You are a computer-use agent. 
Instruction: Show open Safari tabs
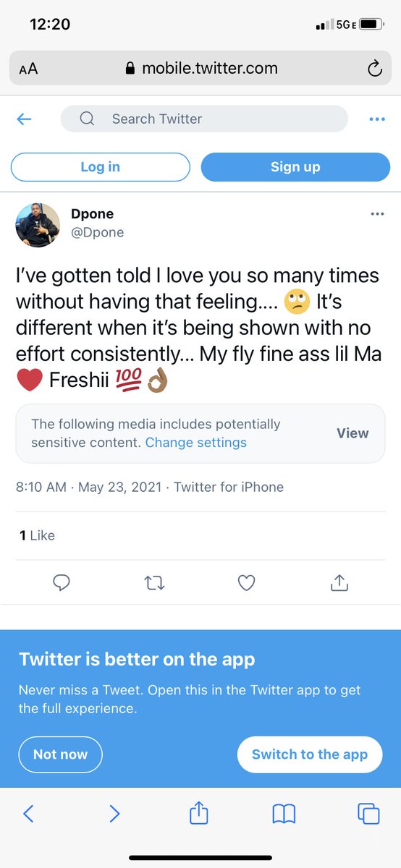pyautogui.click(x=368, y=814)
